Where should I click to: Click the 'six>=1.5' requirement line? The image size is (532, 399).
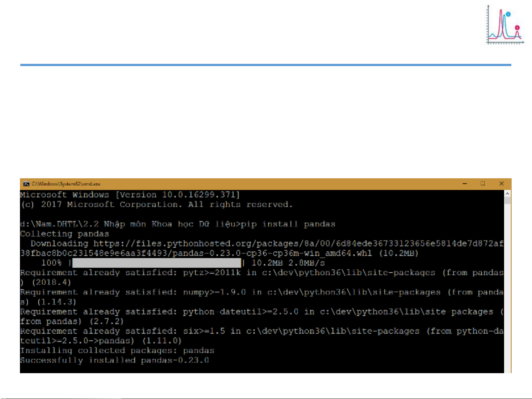tap(262, 336)
